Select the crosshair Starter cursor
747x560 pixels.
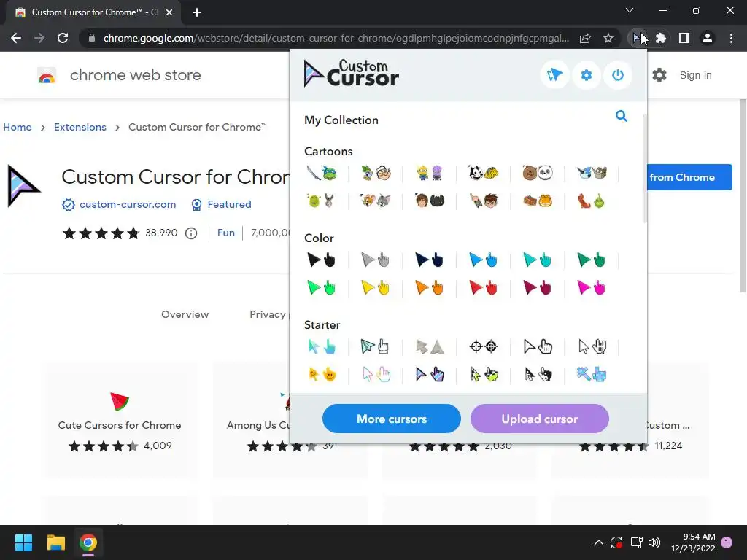click(x=484, y=346)
